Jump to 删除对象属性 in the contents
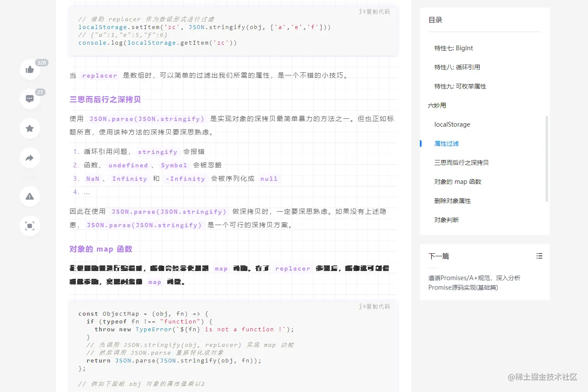The image size is (588, 392). (452, 201)
